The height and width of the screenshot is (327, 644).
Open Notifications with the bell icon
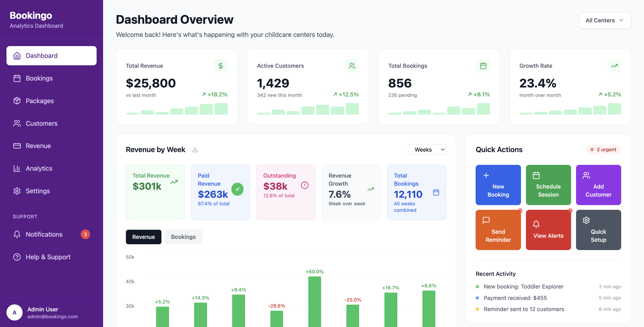click(17, 234)
